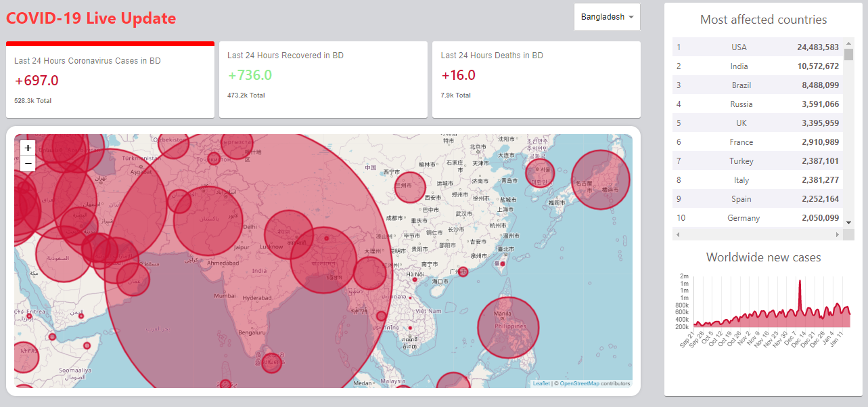
Task: Select the Last 24 Hours Deaths card
Action: pyautogui.click(x=536, y=80)
